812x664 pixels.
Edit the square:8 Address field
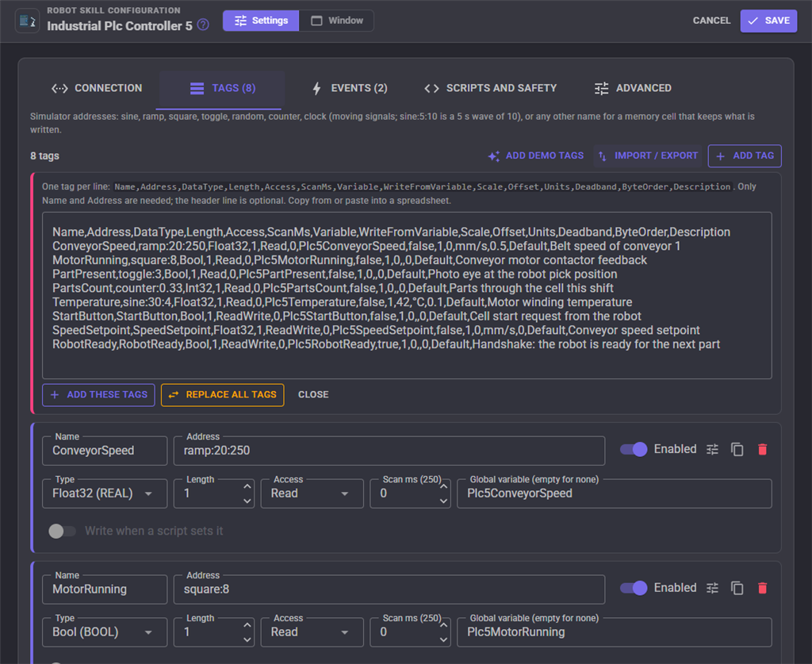[389, 589]
